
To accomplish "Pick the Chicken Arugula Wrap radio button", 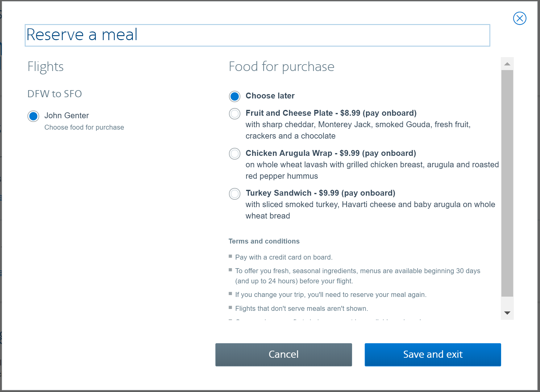I will (235, 153).
